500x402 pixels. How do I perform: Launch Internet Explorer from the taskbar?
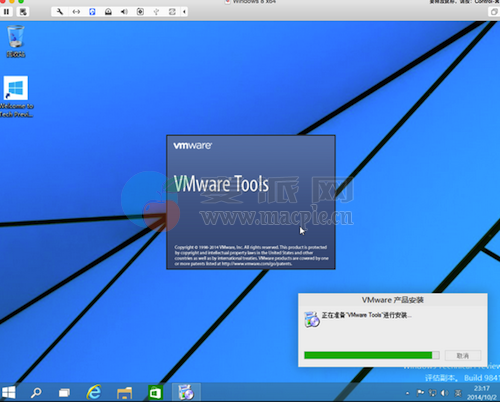[94, 392]
